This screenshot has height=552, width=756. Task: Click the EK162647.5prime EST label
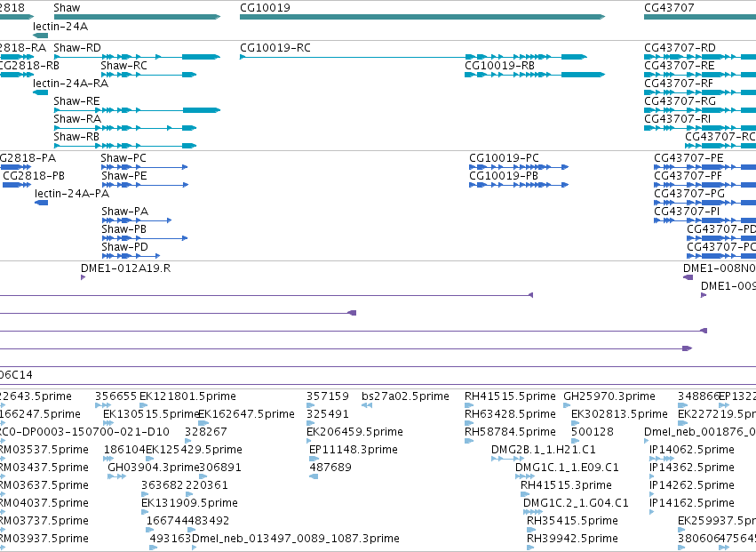(246, 414)
